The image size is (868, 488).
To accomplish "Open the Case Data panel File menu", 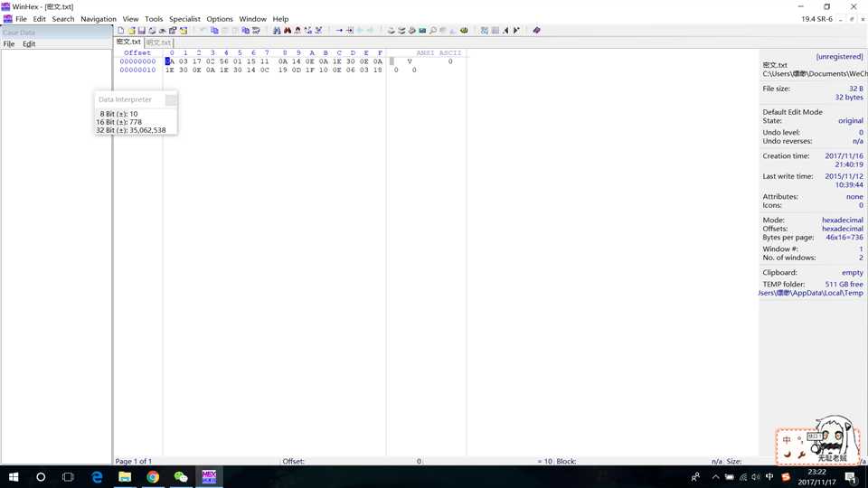I will click(9, 43).
